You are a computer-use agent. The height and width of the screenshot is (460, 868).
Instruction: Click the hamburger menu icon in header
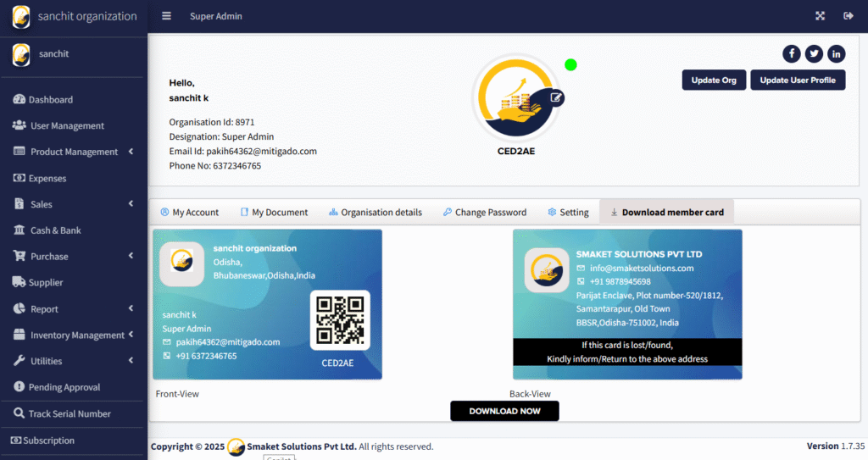point(166,16)
